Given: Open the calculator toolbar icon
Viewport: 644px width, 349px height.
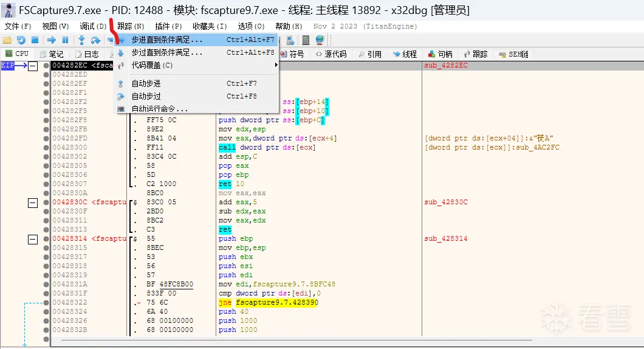Looking at the screenshot, I should [x=306, y=40].
